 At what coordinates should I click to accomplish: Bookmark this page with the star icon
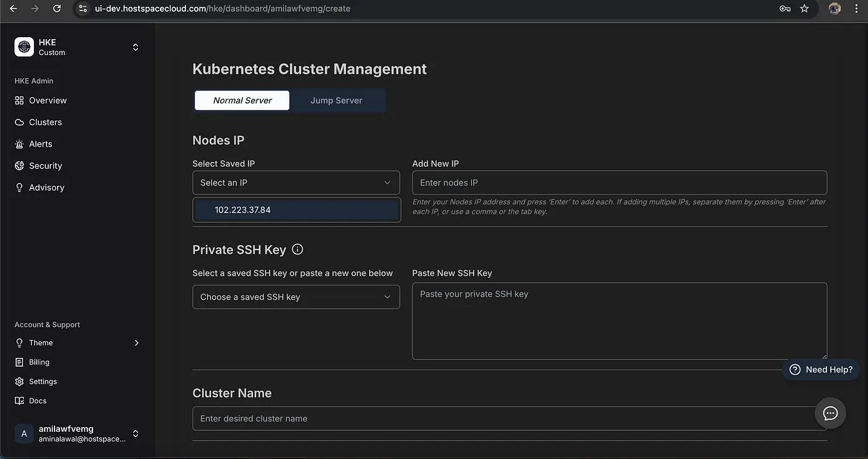[805, 9]
